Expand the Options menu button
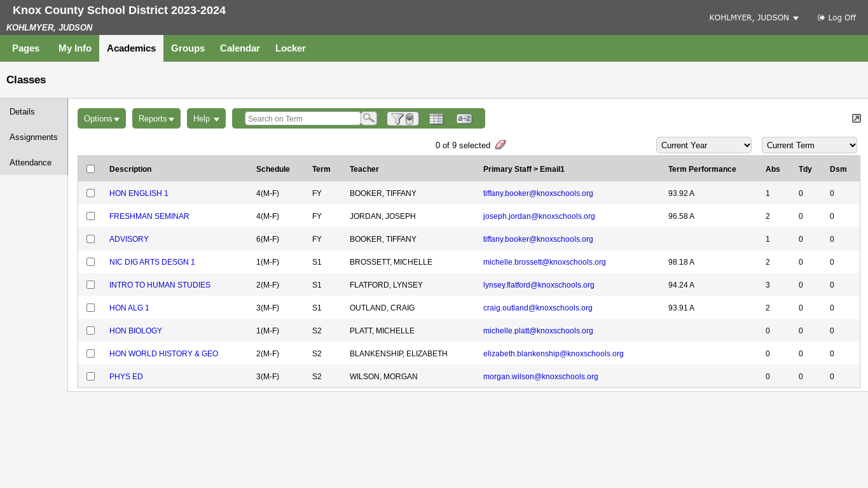 point(102,118)
